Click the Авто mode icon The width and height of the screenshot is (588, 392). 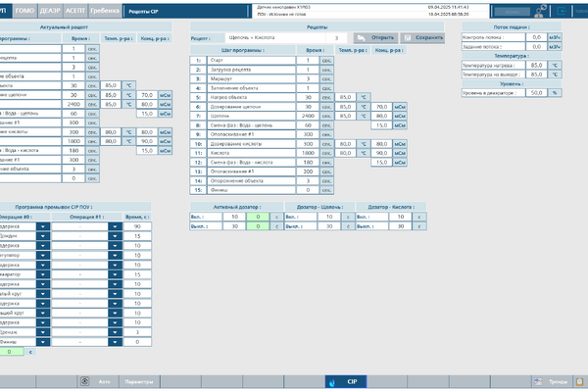click(x=85, y=381)
